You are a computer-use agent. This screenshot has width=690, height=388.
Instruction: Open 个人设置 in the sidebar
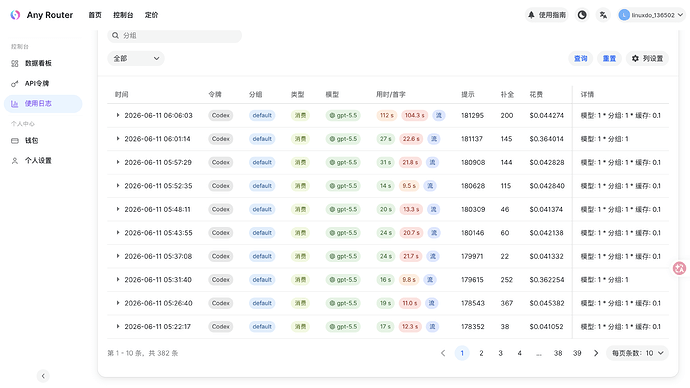(43, 161)
